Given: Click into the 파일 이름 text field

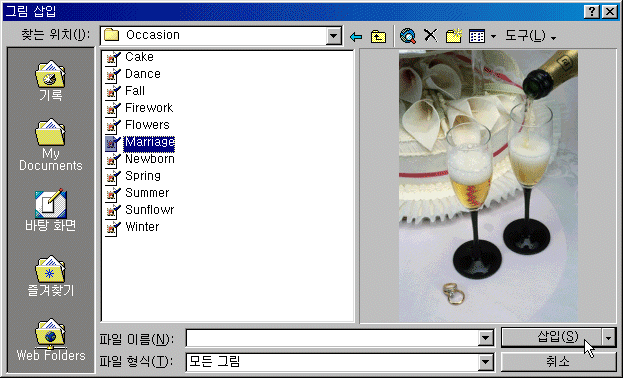Looking at the screenshot, I should click(332, 338).
